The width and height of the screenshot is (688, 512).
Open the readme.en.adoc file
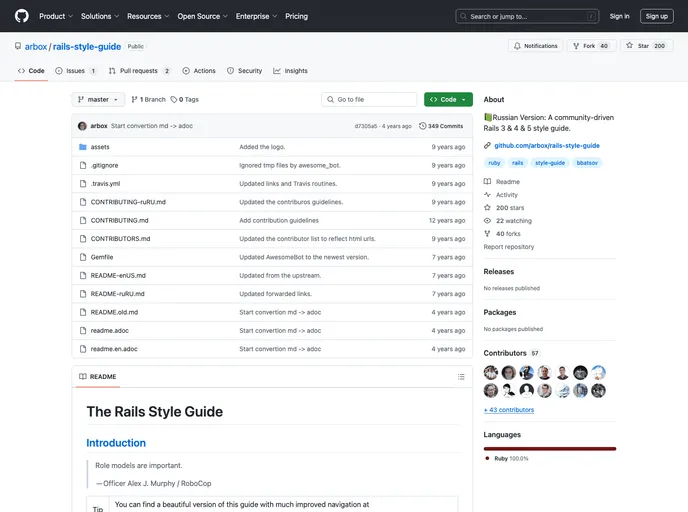114,349
